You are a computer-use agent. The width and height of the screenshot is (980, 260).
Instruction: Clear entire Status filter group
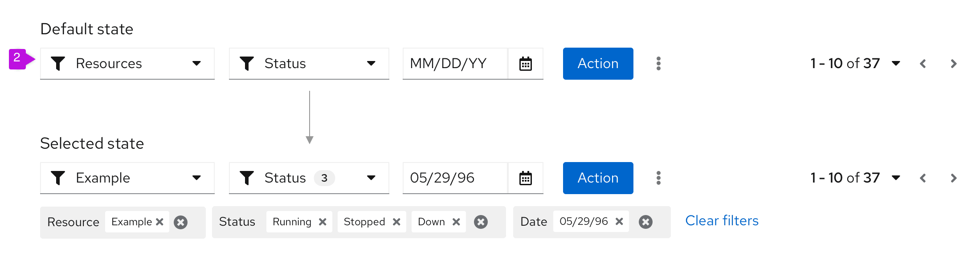tap(481, 222)
